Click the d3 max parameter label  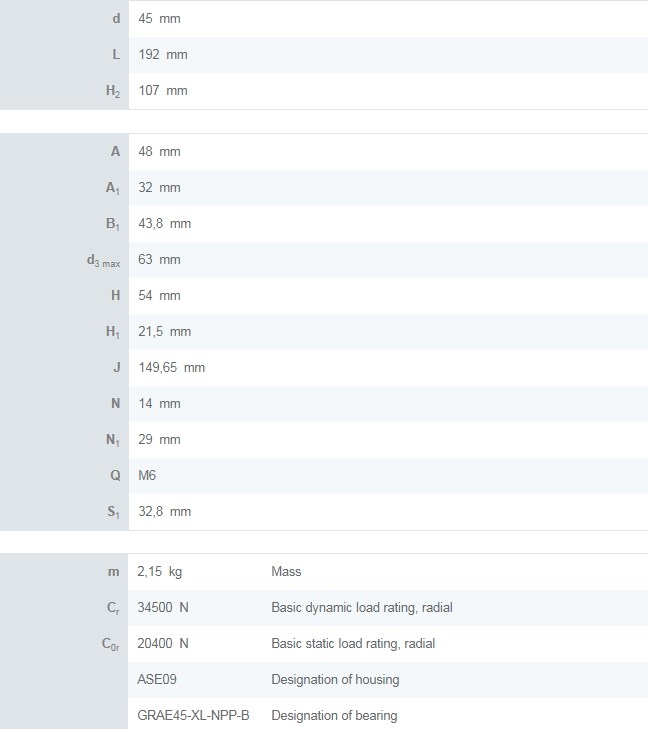(x=103, y=260)
